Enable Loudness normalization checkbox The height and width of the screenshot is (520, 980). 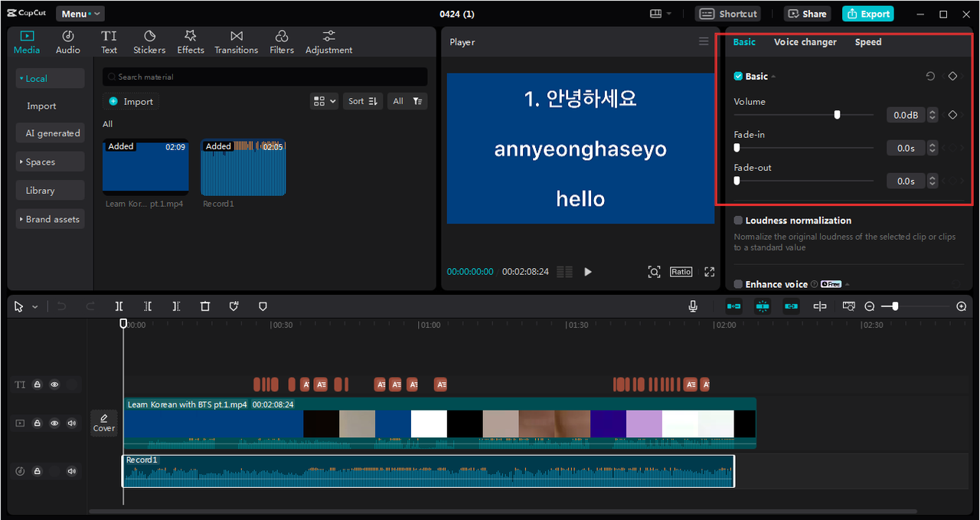tap(738, 221)
